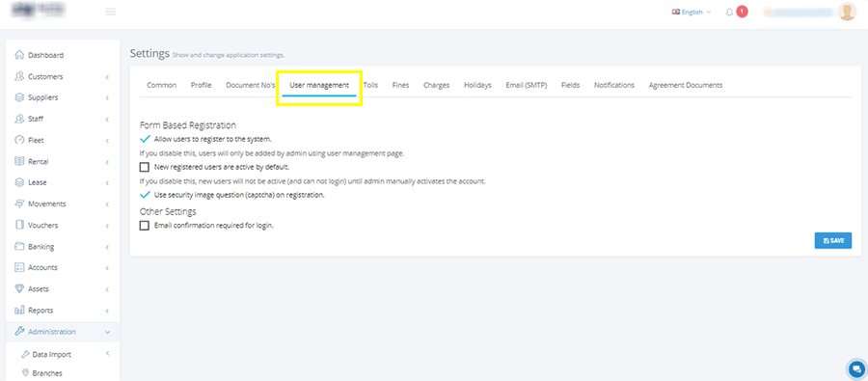868x381 pixels.
Task: Click the Staff sidebar icon
Action: point(19,119)
